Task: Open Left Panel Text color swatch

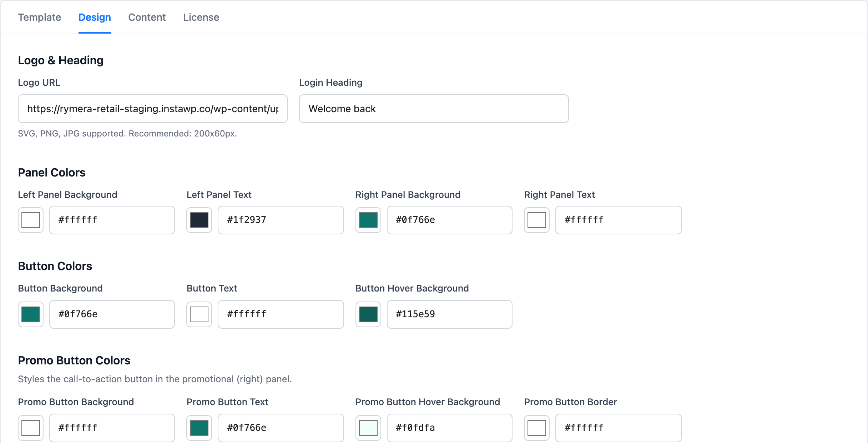Action: (199, 220)
